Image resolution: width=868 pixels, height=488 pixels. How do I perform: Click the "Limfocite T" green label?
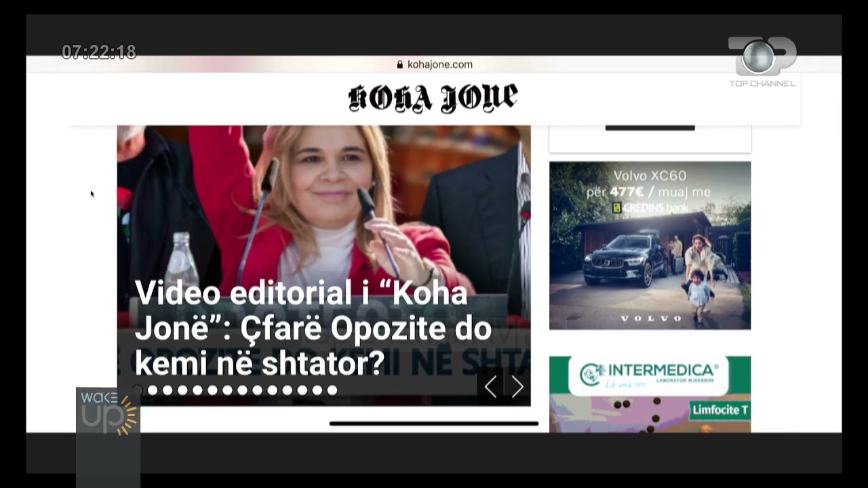coord(719,410)
